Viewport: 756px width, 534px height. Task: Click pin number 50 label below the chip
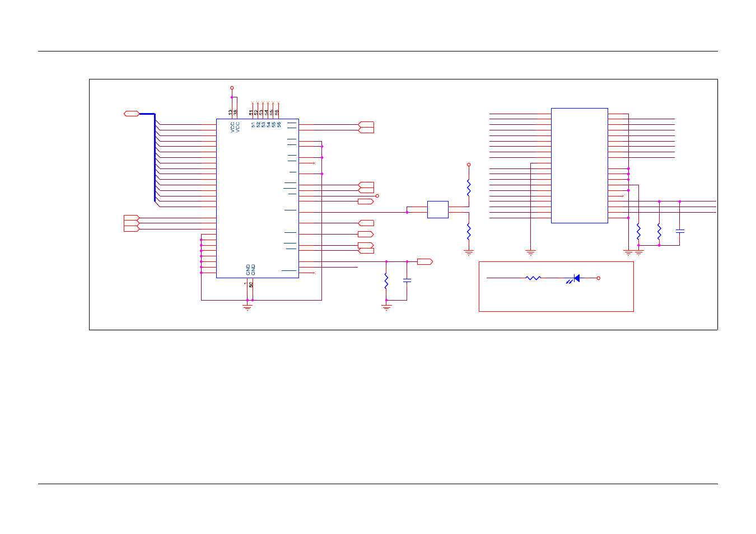tap(251, 284)
